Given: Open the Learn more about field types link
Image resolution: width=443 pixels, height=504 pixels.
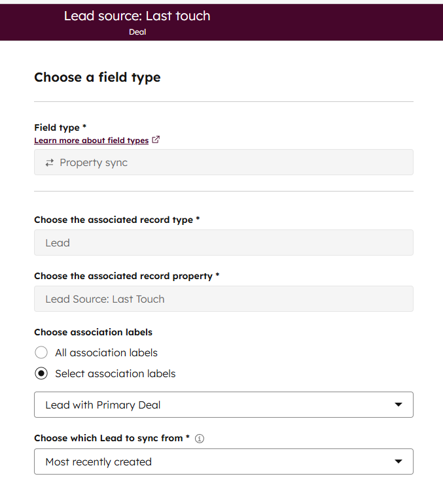Looking at the screenshot, I should pos(92,141).
